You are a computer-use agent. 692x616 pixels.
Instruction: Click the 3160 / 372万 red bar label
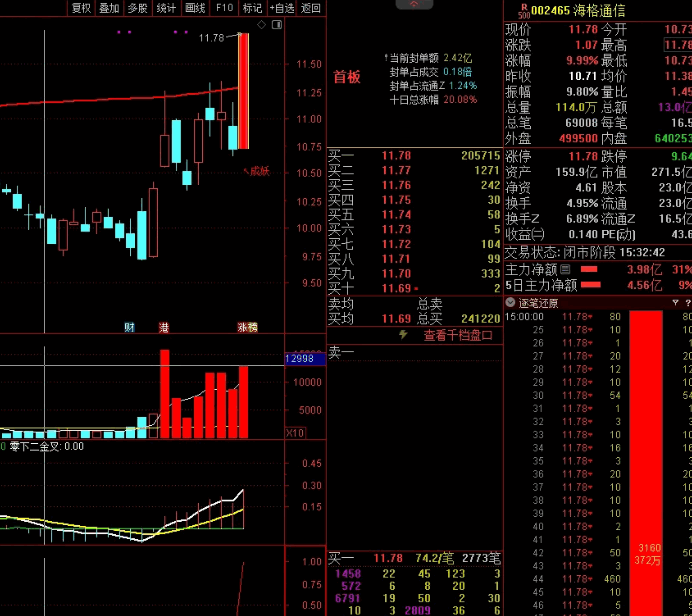(x=647, y=554)
